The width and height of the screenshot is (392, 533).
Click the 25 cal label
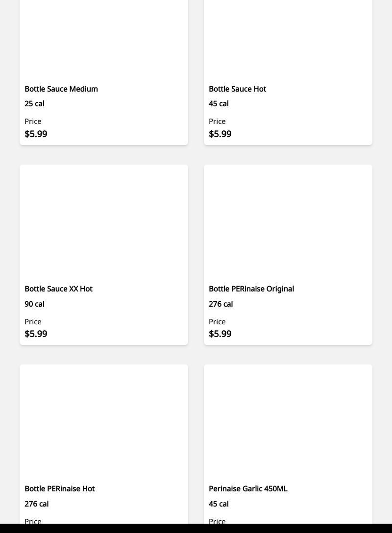(34, 103)
